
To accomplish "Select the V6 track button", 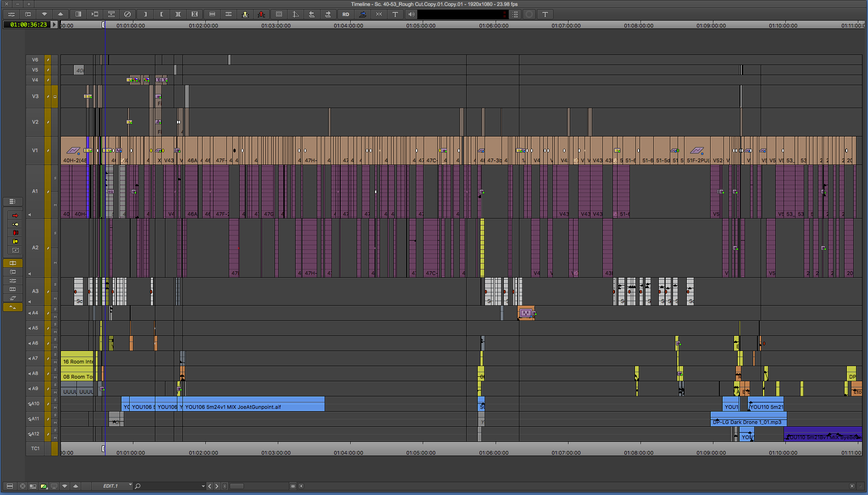I will coord(35,60).
